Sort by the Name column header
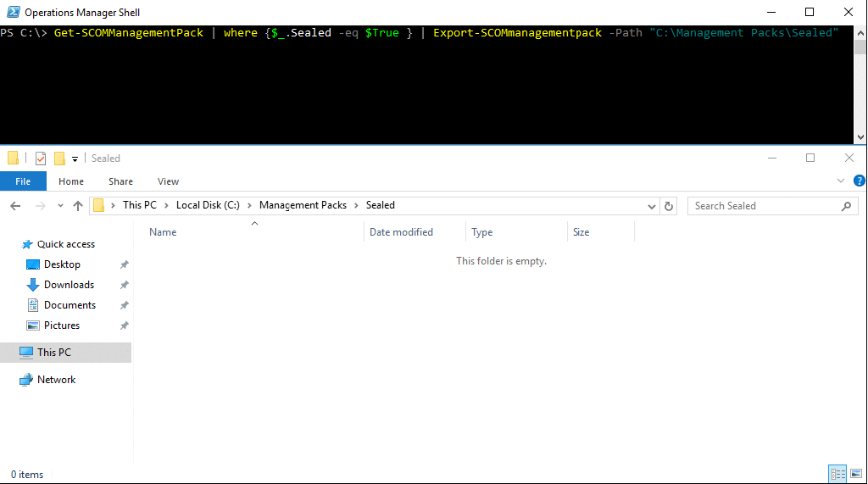The height and width of the screenshot is (484, 868). tap(163, 232)
